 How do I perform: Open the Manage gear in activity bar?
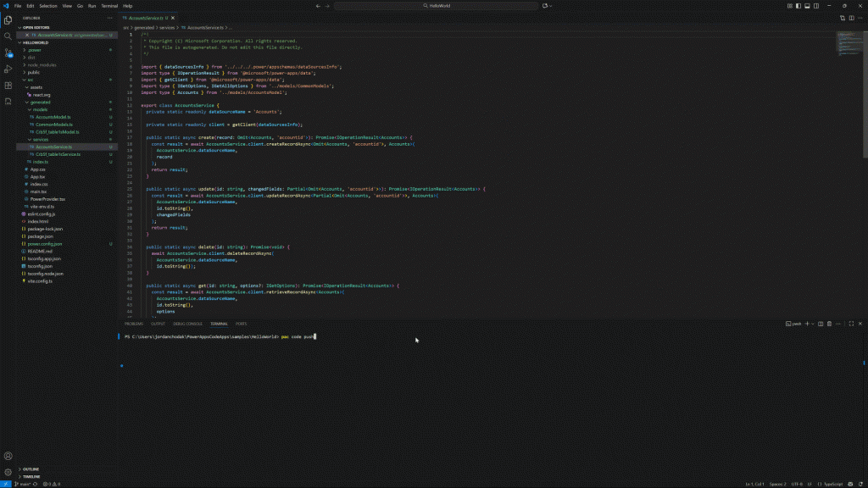pyautogui.click(x=8, y=472)
